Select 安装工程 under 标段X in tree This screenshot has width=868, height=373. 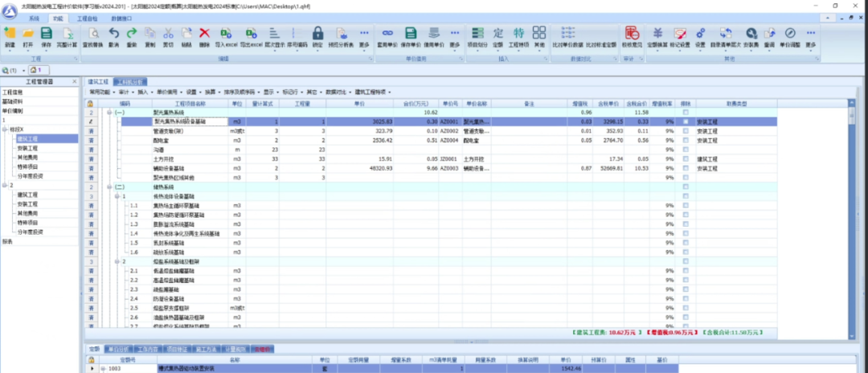(x=28, y=148)
